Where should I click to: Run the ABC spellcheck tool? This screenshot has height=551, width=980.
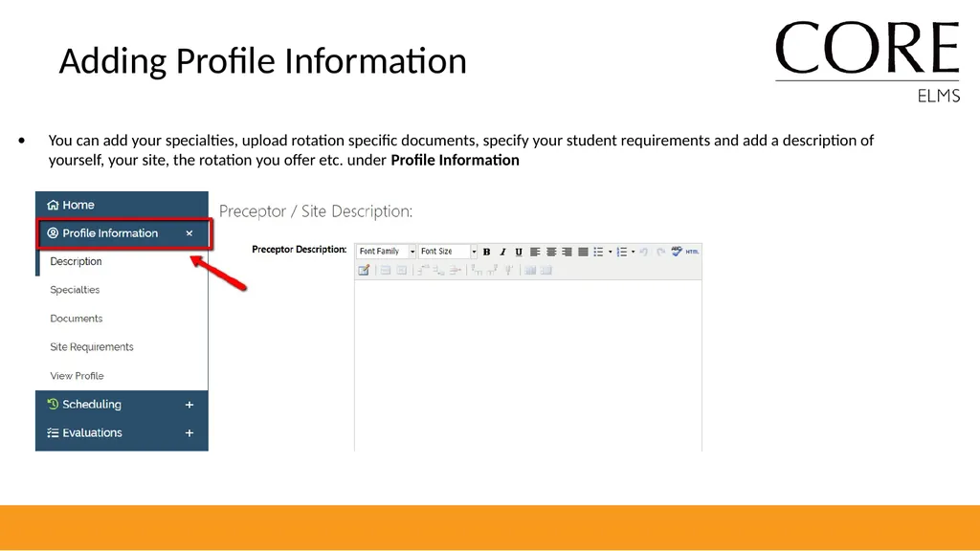pyautogui.click(x=677, y=251)
